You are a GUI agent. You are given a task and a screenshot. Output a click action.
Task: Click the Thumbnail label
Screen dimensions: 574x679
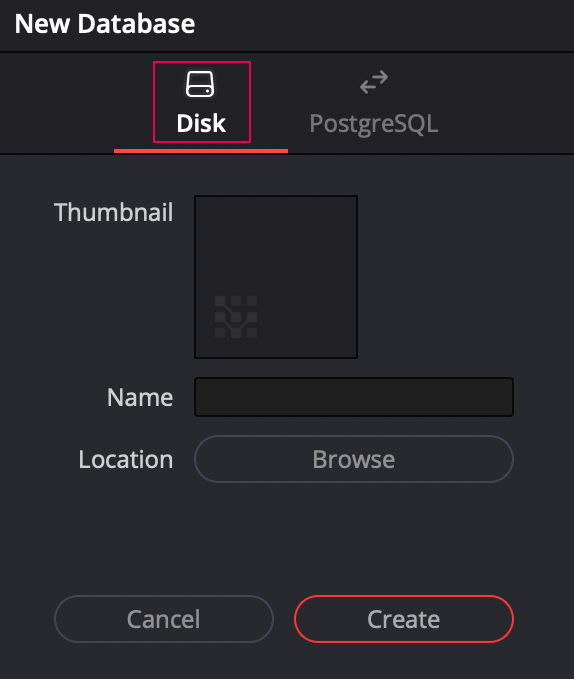click(x=113, y=212)
